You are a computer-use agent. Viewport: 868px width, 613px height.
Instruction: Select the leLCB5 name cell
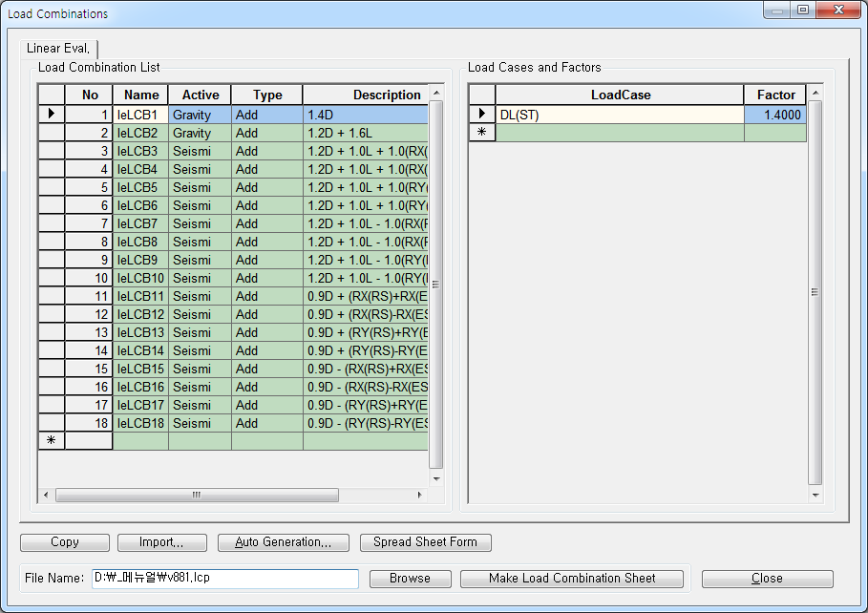140,187
